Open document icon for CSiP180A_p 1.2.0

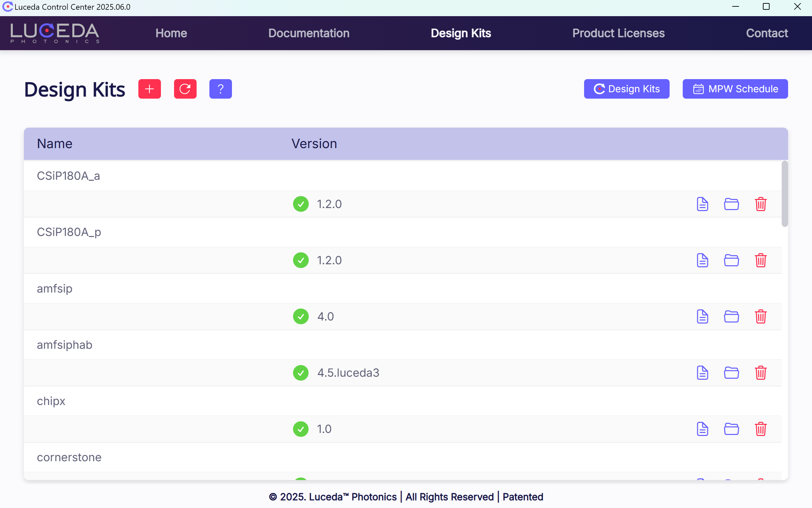(x=702, y=260)
